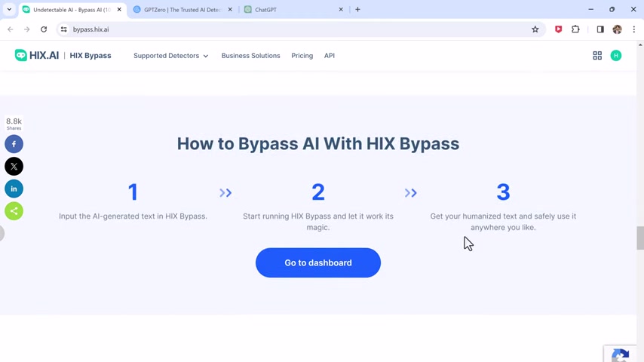Toggle the browser side panel

click(x=600, y=29)
